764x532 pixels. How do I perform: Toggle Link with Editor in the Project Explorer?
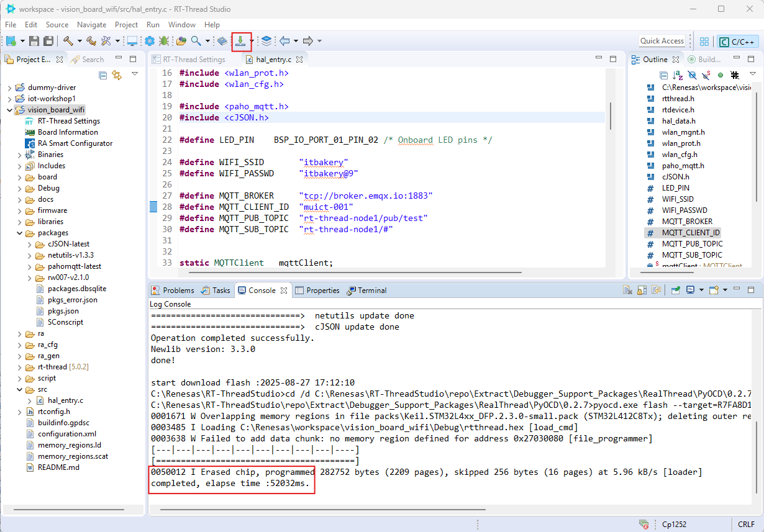117,75
